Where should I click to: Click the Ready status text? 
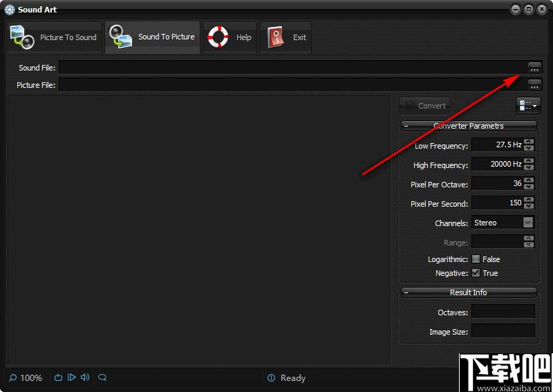[x=293, y=378]
